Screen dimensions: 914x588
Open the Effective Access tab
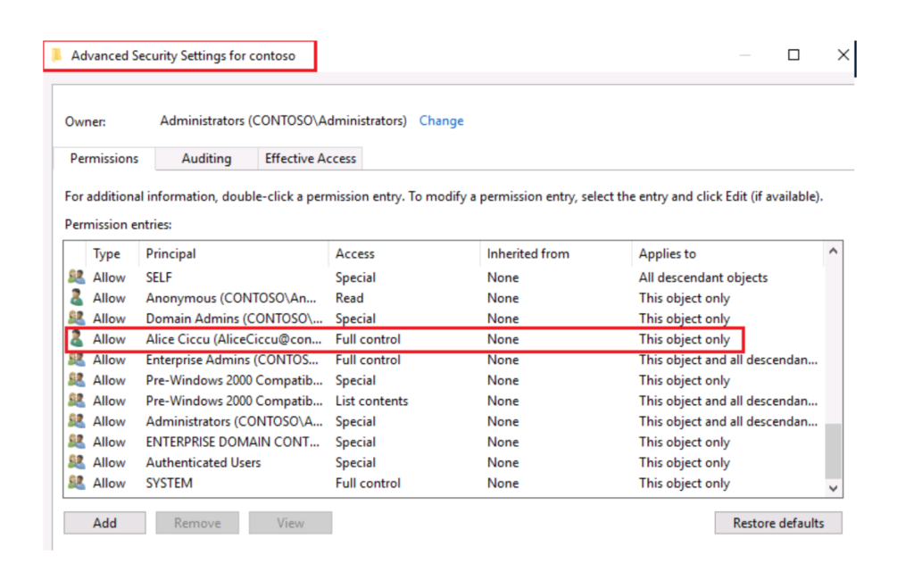[x=310, y=159]
